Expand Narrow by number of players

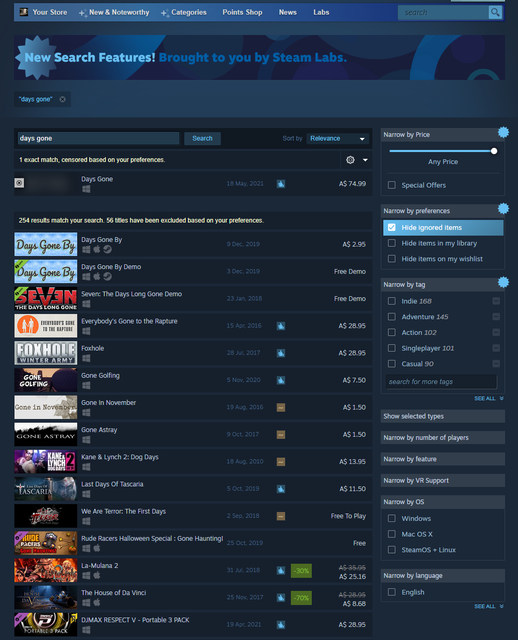(x=442, y=438)
